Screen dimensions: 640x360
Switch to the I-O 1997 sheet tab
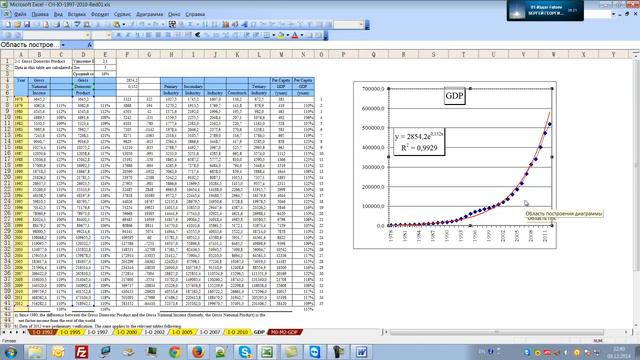[x=98, y=332]
